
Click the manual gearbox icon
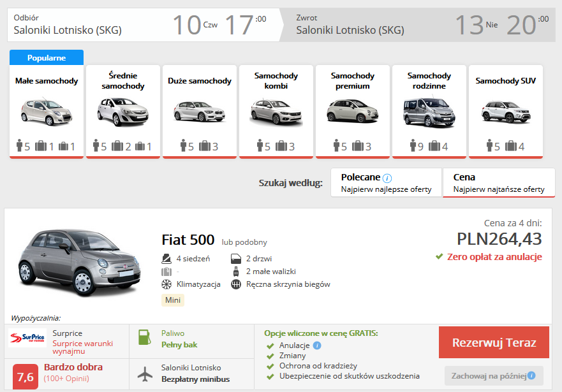pos(236,284)
